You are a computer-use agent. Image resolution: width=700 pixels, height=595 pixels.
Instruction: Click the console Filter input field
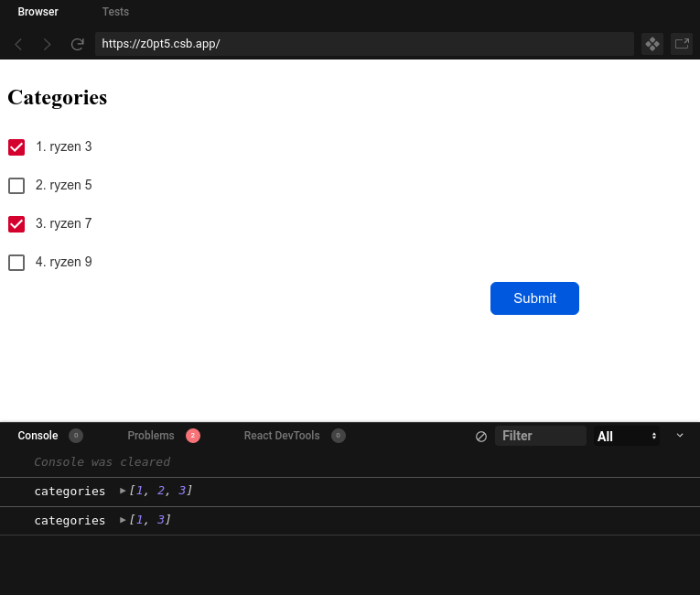540,436
